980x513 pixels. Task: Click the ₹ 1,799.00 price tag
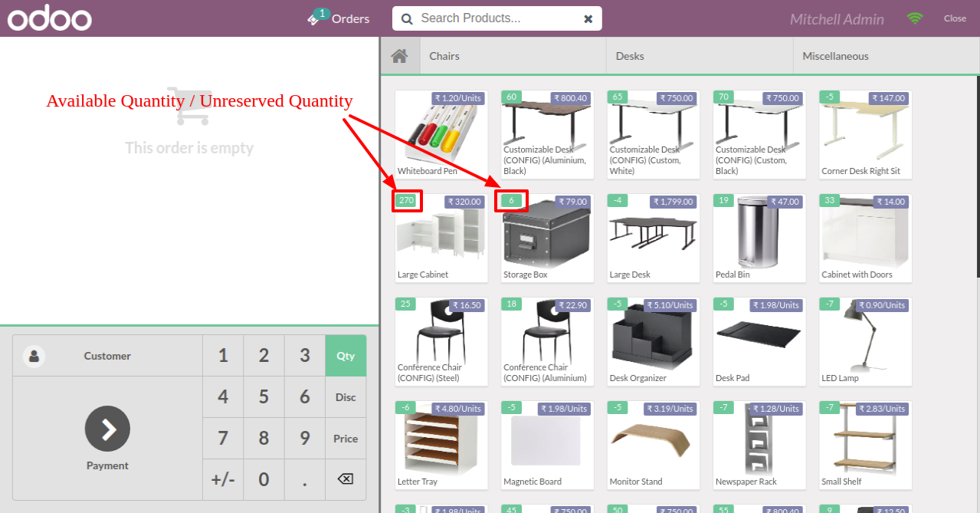click(674, 202)
